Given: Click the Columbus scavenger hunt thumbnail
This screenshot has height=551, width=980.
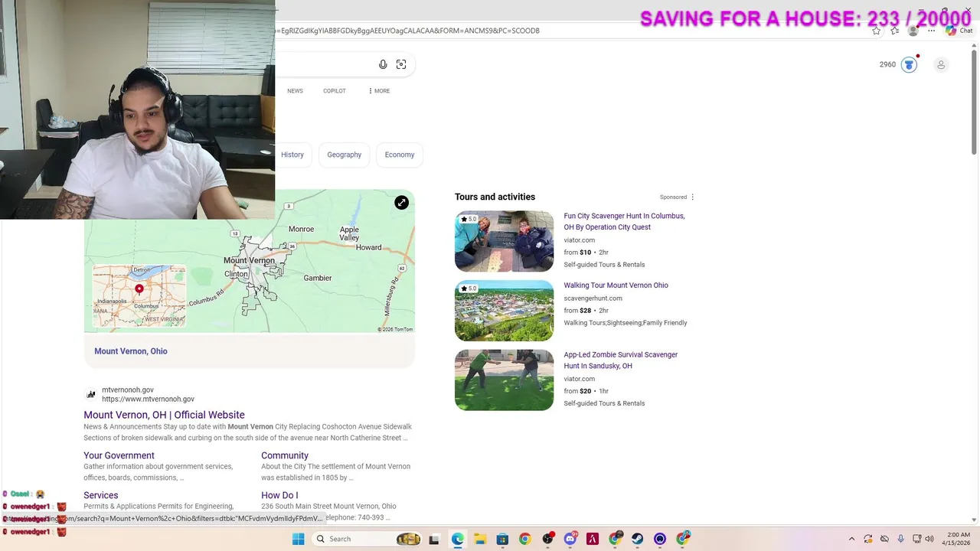Looking at the screenshot, I should point(504,241).
